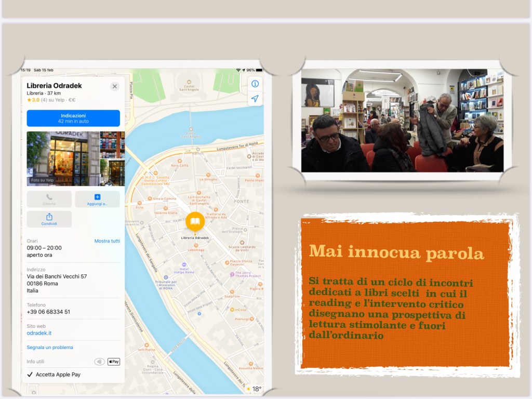Screen dimensions: 532x399
Task: Close the Libreria Odradek info card
Action: click(115, 86)
